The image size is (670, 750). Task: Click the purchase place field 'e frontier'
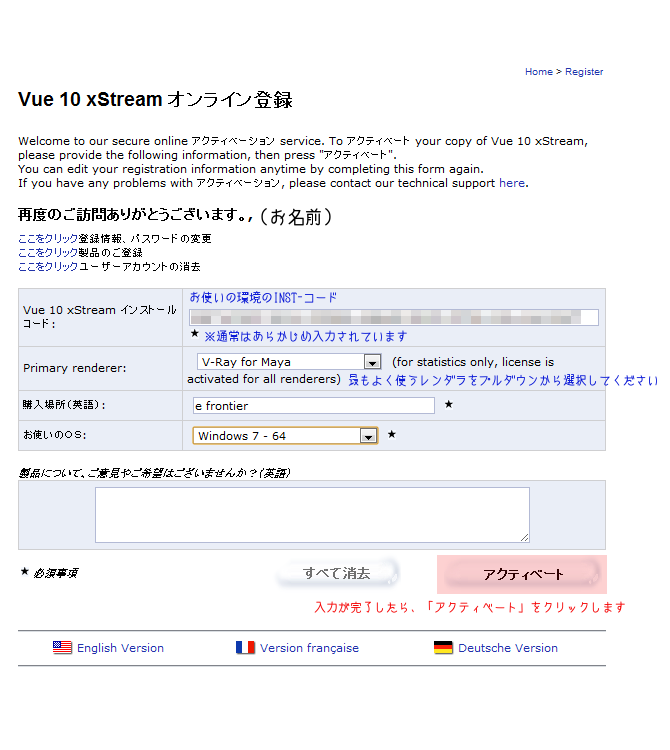tap(314, 406)
